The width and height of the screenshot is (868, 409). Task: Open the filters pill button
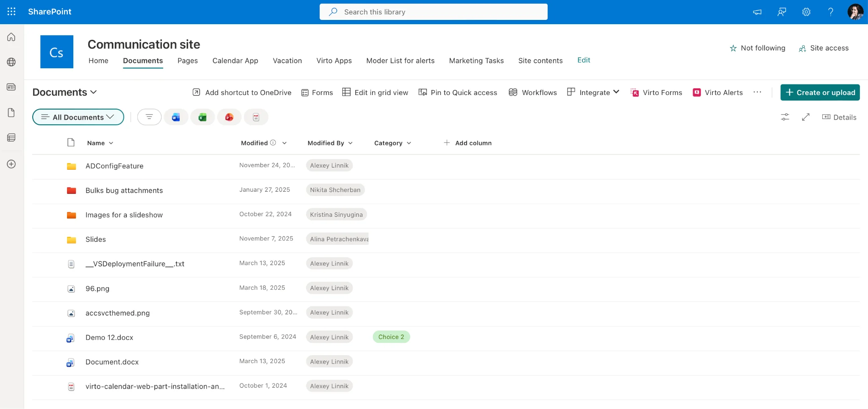[149, 117]
